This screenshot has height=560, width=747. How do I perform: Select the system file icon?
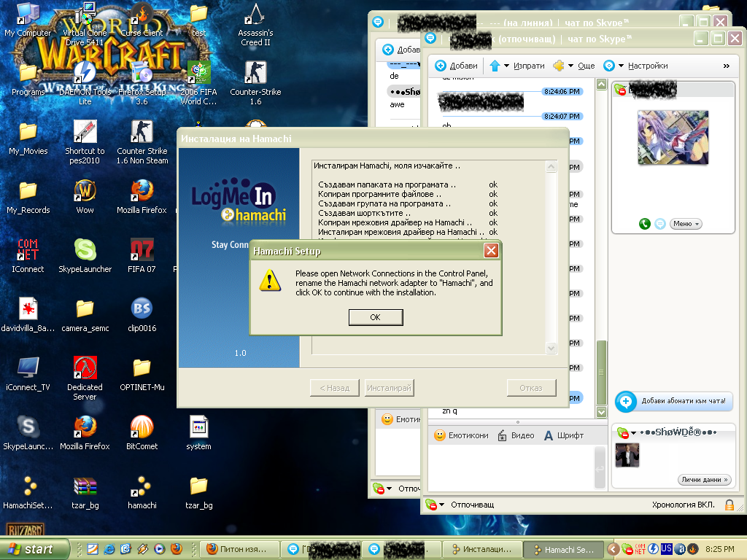click(x=198, y=433)
